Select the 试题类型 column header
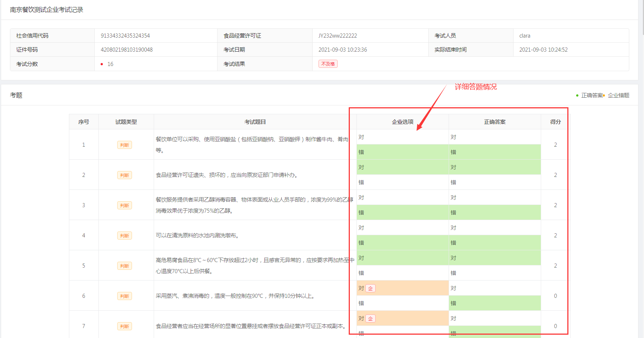The height and width of the screenshot is (338, 644). tap(126, 122)
